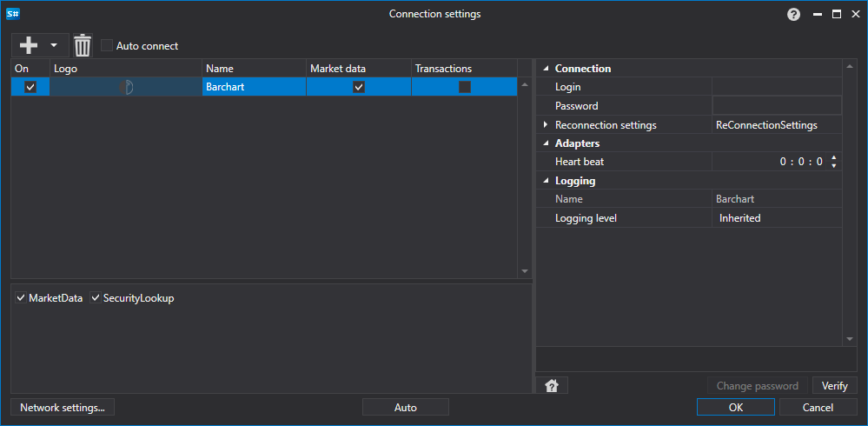Image resolution: width=868 pixels, height=426 pixels.
Task: Close the Connection settings window
Action: [x=855, y=15]
